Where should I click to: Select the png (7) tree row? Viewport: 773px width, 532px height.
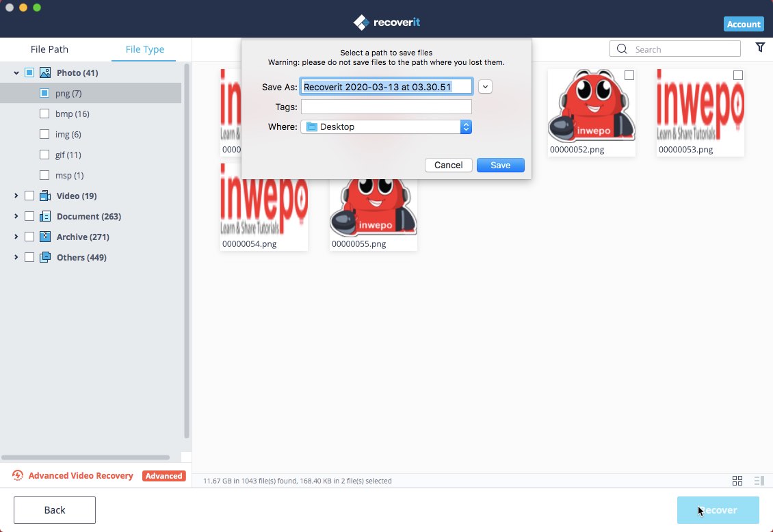click(x=91, y=93)
